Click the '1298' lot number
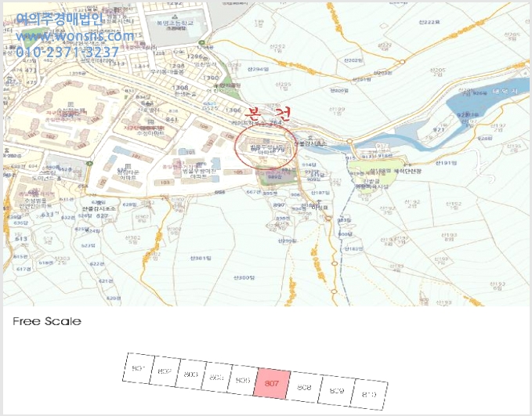The image size is (532, 416). click(177, 66)
